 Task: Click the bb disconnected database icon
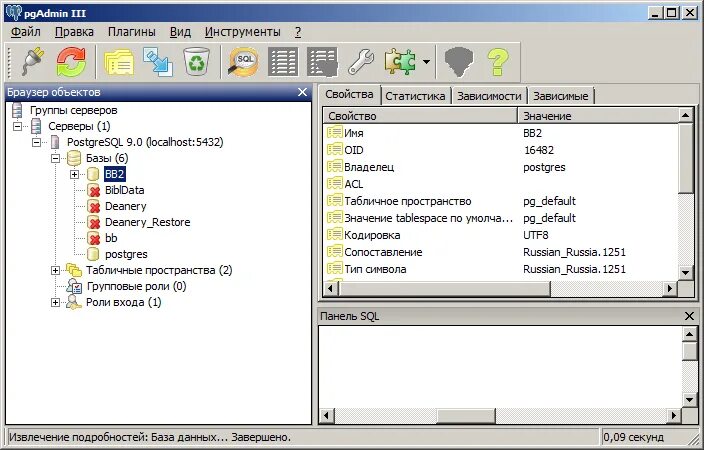point(93,238)
